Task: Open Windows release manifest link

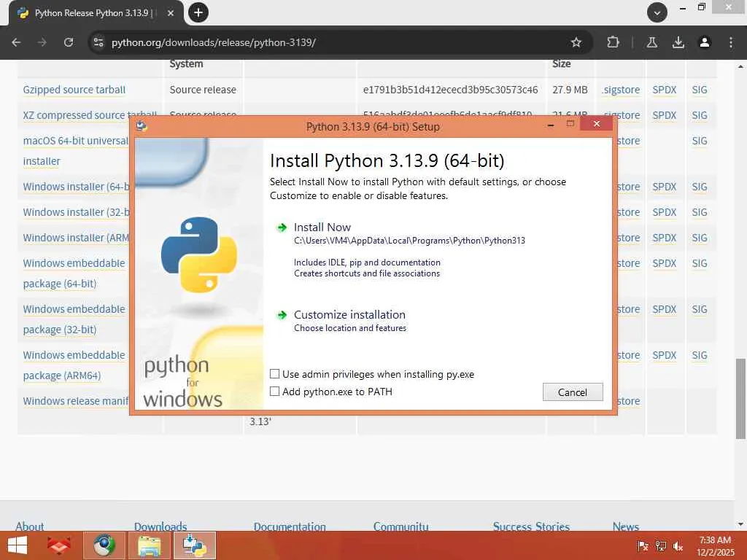Action: tap(76, 401)
